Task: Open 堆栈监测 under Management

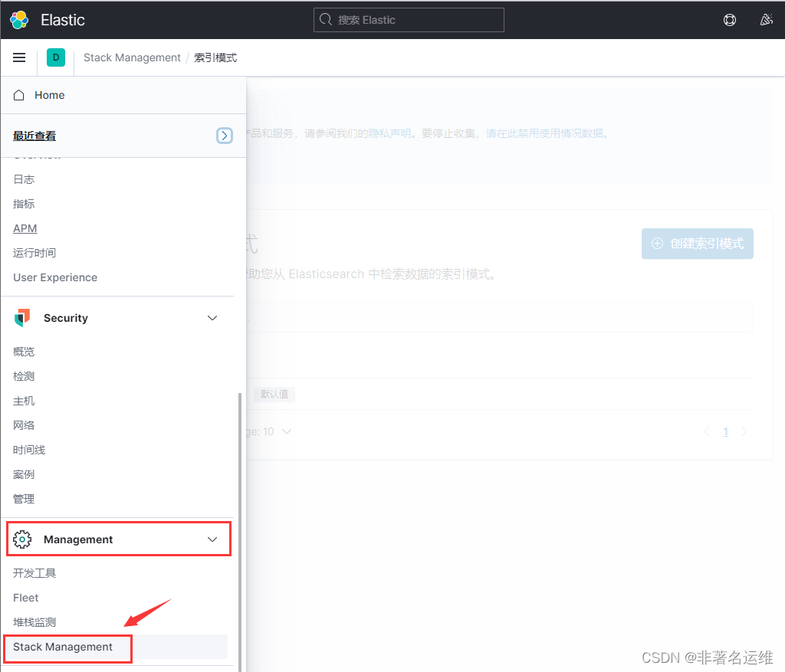Action: point(34,622)
